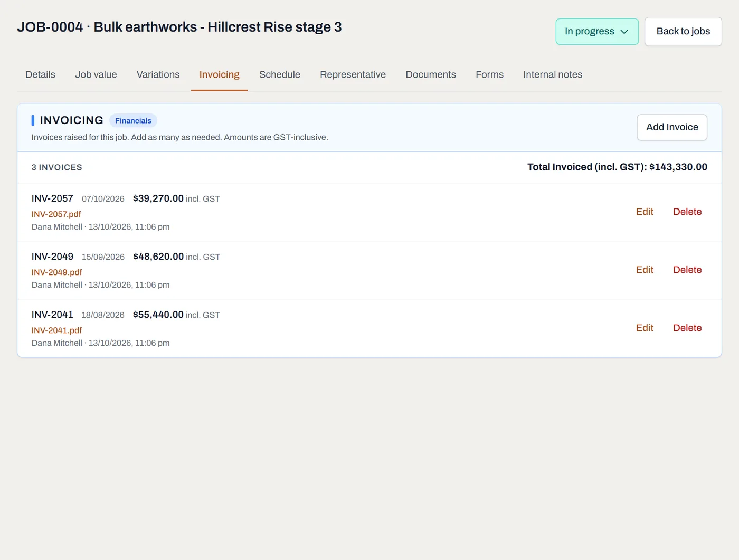Click the $55,440.00 invoice amount
The height and width of the screenshot is (560, 739).
[x=158, y=315]
